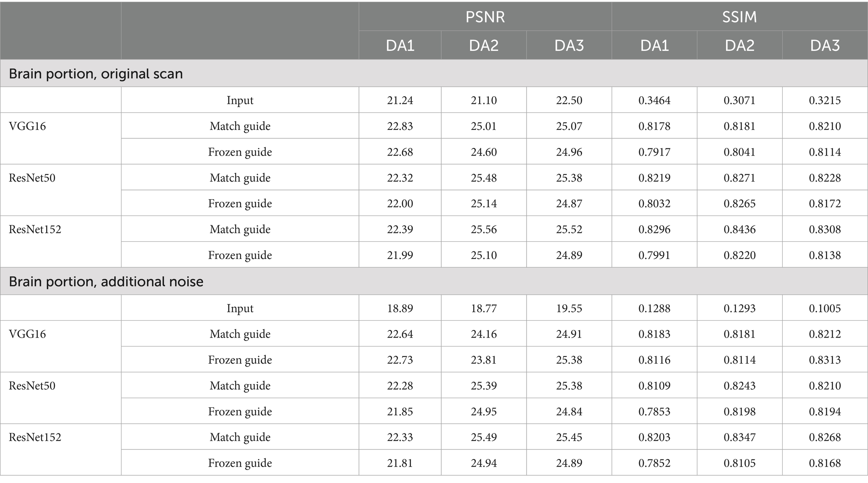Screen dimensions: 868x483
Task: Click the 'Brain portion, original scan' section row
Action: click(x=434, y=74)
